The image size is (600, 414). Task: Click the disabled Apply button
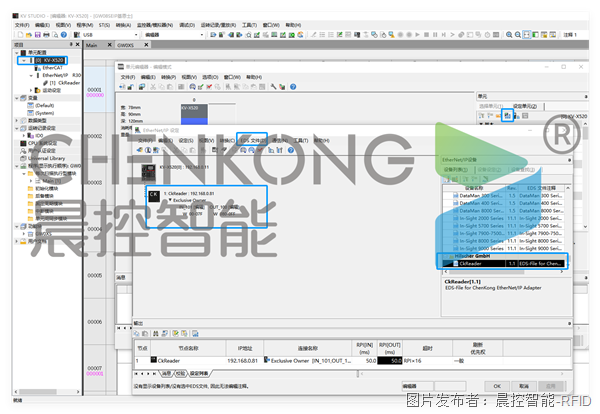(x=550, y=386)
